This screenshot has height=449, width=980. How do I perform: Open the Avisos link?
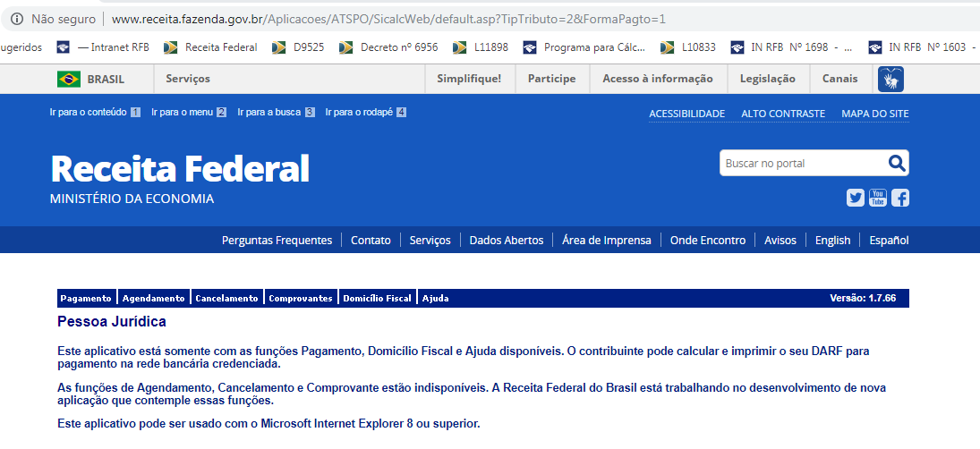(780, 241)
